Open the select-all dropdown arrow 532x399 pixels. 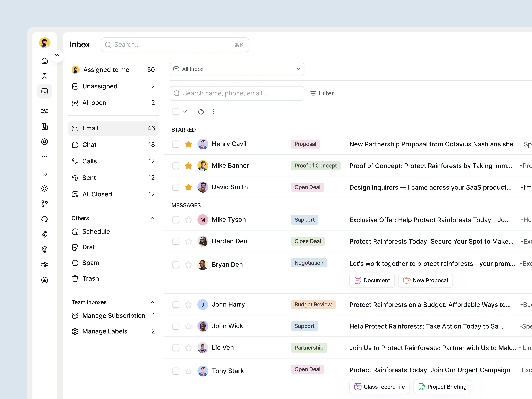[x=185, y=112]
